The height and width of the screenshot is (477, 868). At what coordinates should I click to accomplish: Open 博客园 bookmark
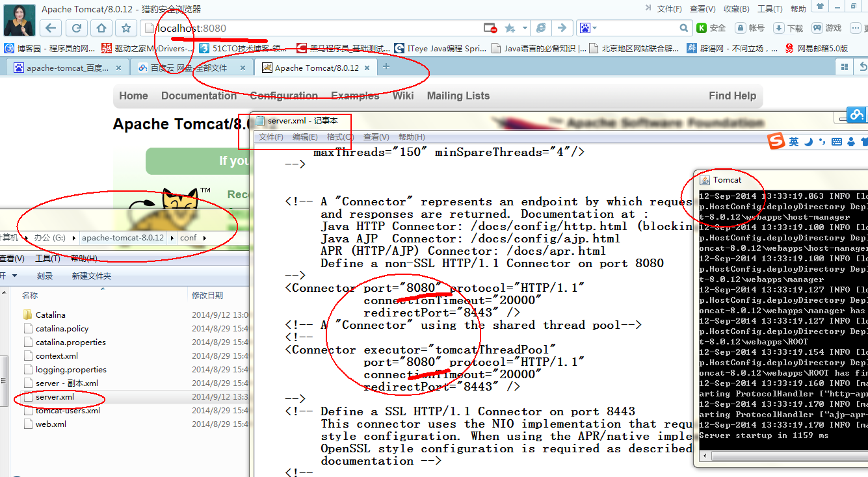click(x=49, y=48)
